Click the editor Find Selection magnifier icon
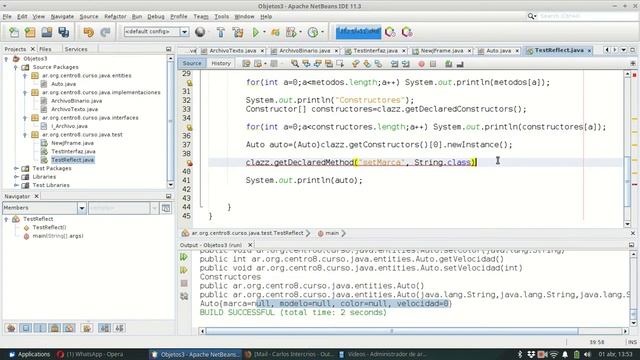640x360 pixels. (x=295, y=64)
